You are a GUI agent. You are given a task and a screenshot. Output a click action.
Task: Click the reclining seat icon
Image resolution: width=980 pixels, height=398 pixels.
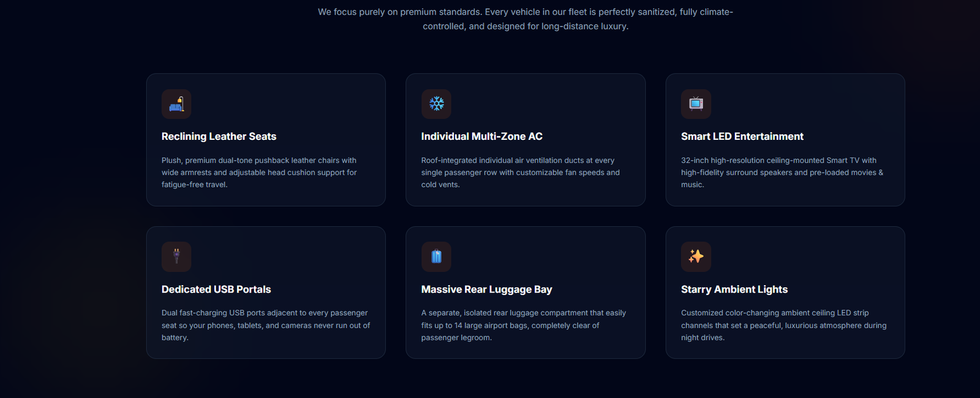point(176,104)
